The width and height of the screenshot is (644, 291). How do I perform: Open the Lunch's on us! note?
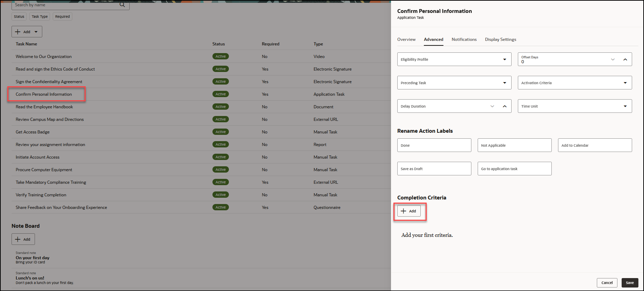click(30, 278)
